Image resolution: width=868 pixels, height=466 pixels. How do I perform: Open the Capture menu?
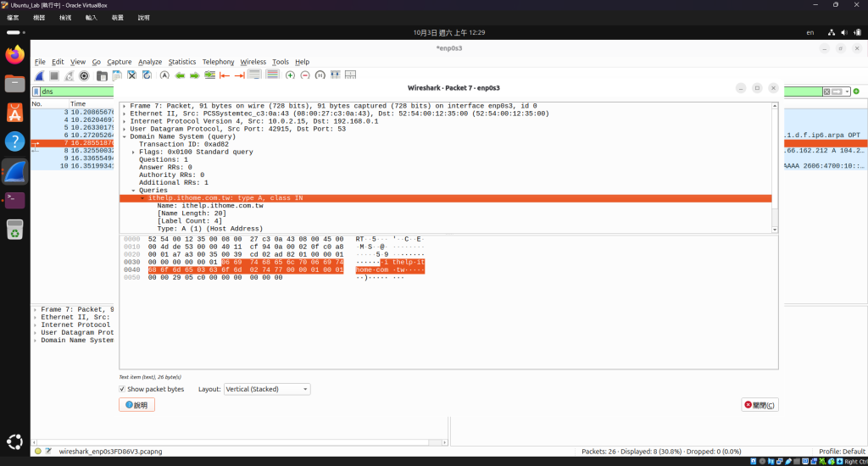pyautogui.click(x=119, y=62)
